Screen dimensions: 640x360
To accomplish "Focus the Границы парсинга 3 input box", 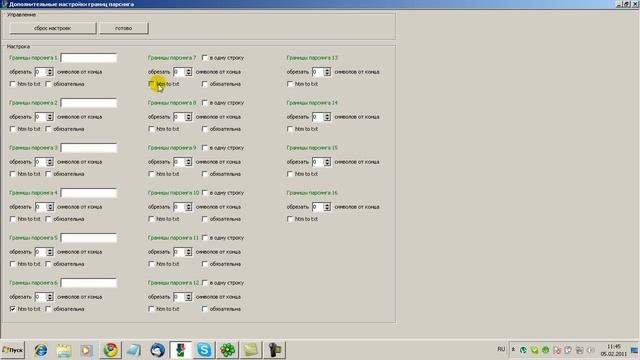I will click(x=89, y=148).
